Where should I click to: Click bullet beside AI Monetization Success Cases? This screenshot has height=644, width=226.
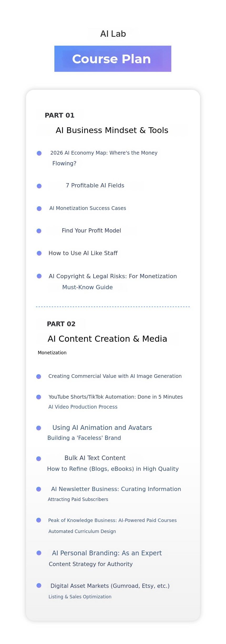click(x=39, y=209)
